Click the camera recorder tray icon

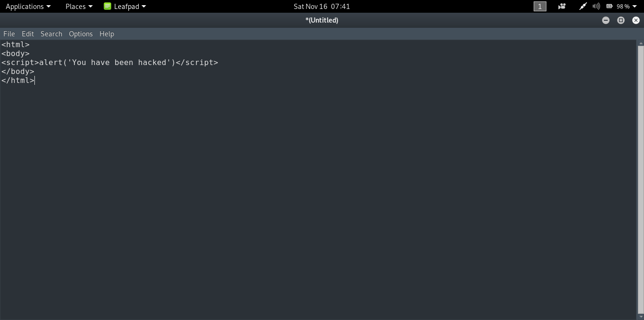pyautogui.click(x=562, y=6)
